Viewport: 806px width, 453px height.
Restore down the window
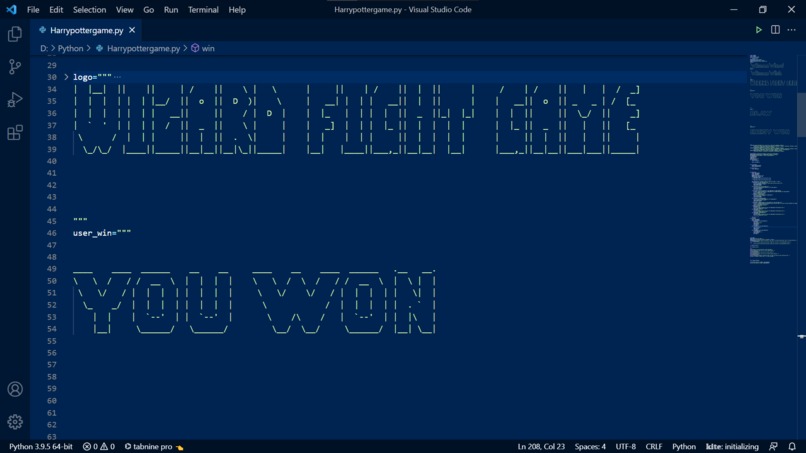pos(763,9)
